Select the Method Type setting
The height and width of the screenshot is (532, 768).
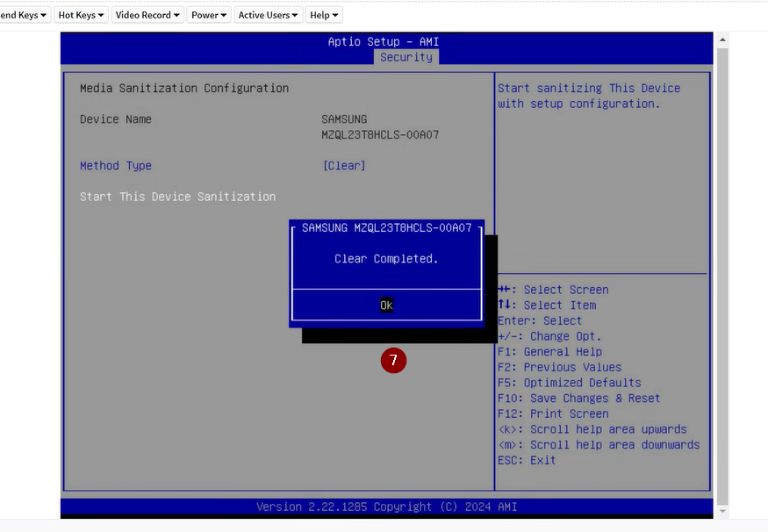116,166
